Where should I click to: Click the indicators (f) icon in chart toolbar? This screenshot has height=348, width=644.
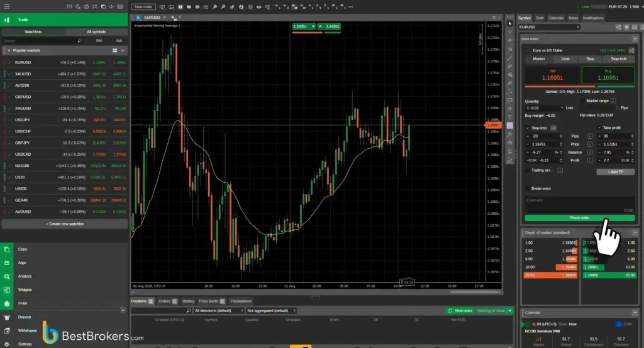tap(241, 7)
